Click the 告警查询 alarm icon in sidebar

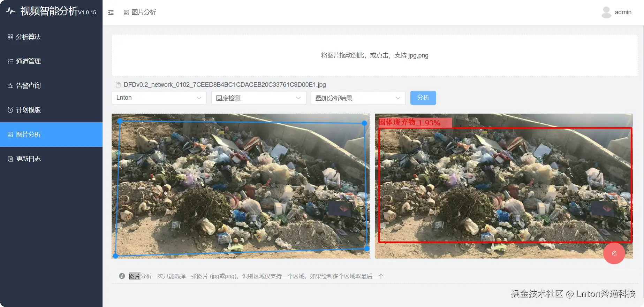point(10,86)
